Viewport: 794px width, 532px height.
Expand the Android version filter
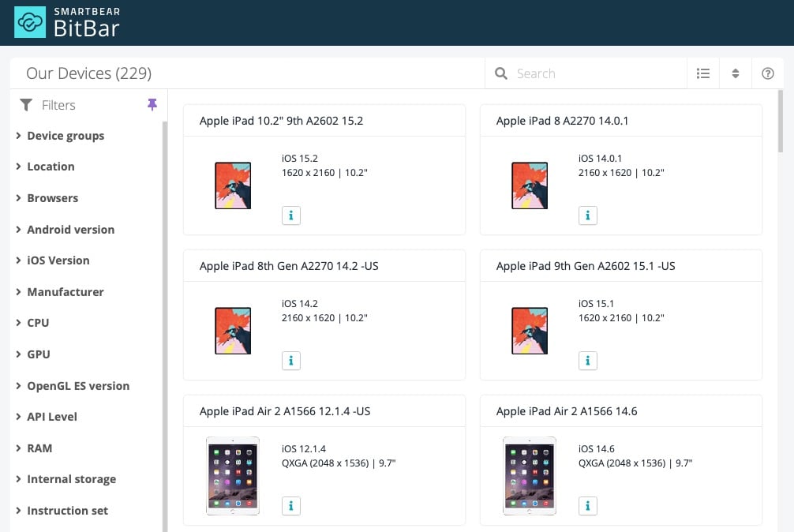coord(66,230)
